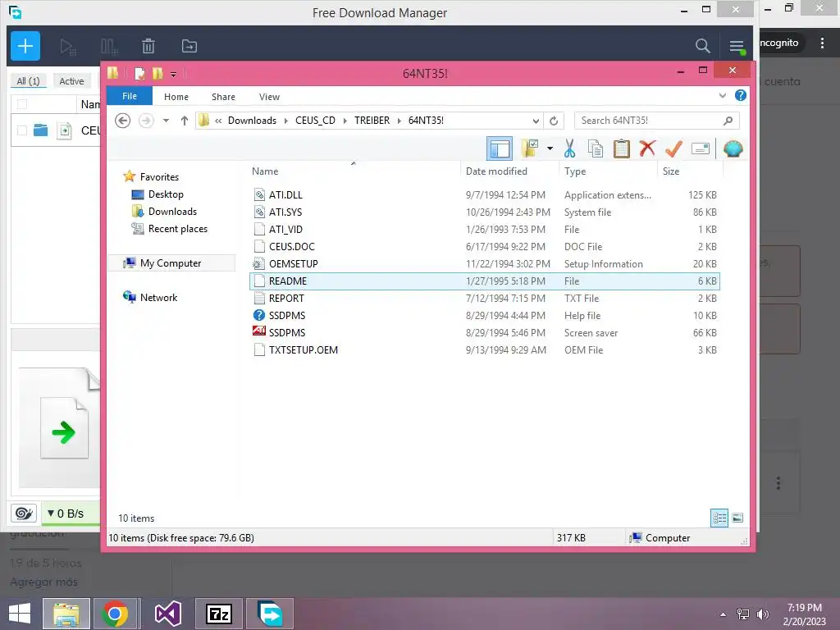Toggle the preview pane icon in Explorer toolbar
This screenshot has width=840, height=630.
tap(500, 148)
